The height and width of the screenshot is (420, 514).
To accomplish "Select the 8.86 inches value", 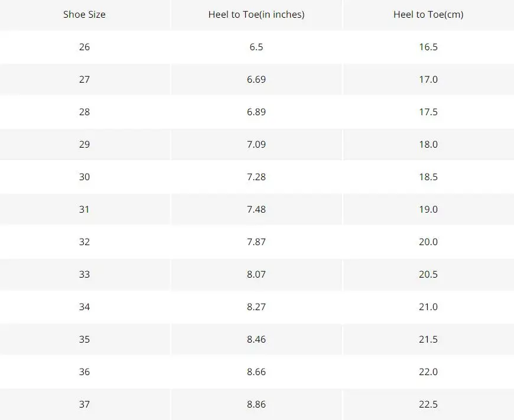I will click(256, 404).
